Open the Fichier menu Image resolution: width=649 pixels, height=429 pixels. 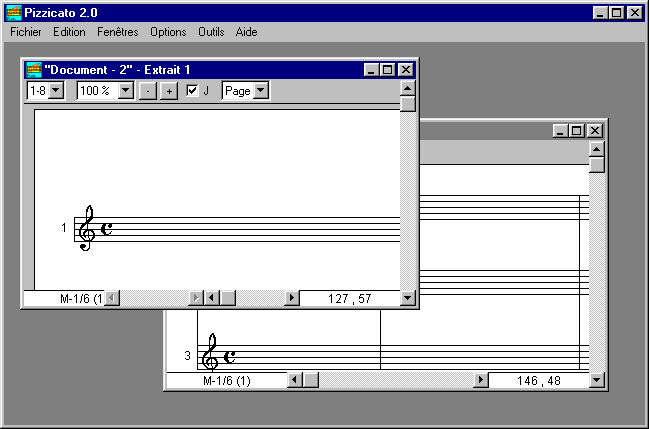tap(26, 32)
